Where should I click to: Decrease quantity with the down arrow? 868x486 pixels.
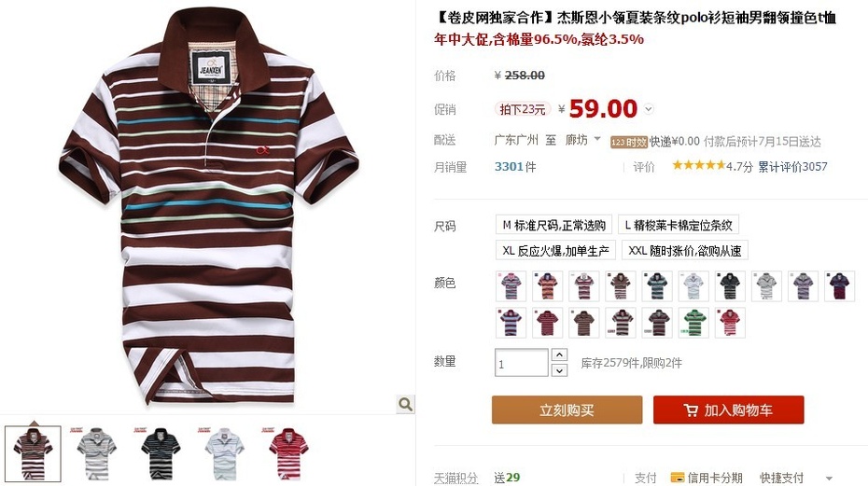560,370
